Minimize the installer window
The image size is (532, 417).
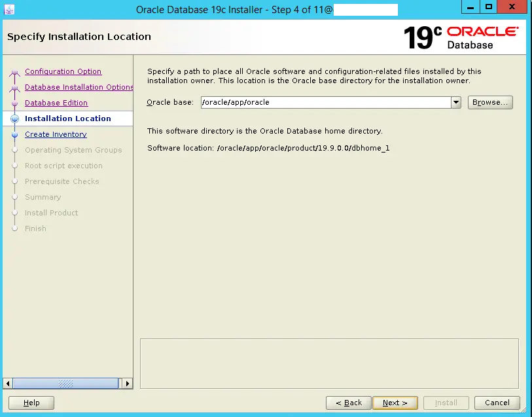pyautogui.click(x=470, y=7)
